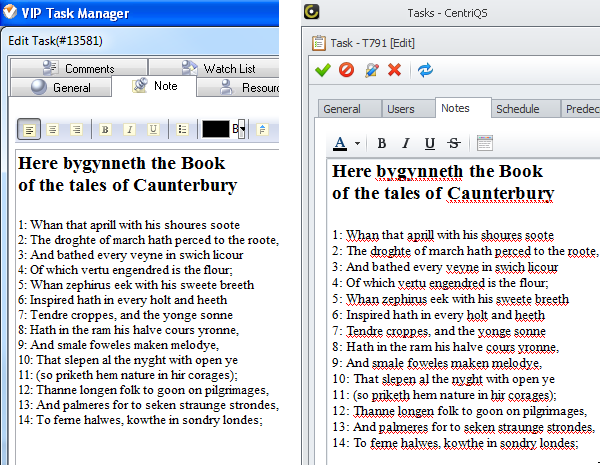The width and height of the screenshot is (600, 465).
Task: Click the black color swatch in VIP toolbar
Action: [x=215, y=129]
